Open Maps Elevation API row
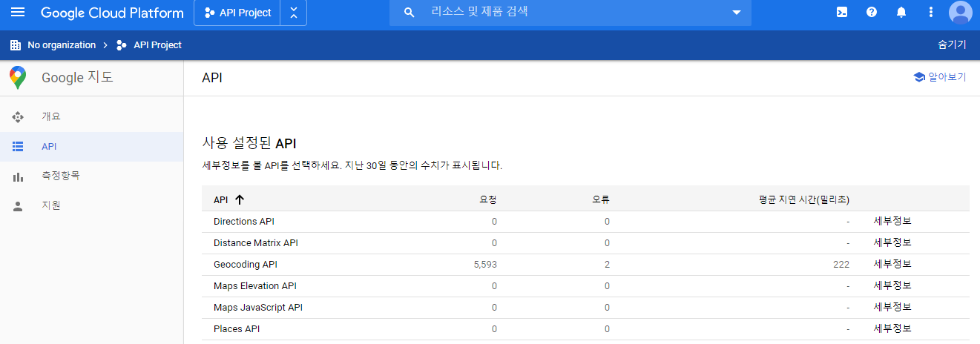The image size is (980, 344). tap(585, 286)
